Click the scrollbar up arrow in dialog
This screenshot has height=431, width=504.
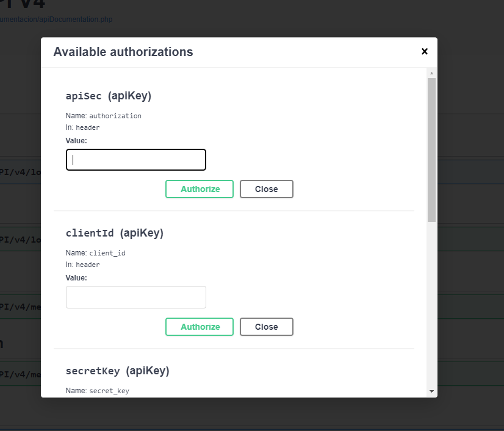(431, 73)
